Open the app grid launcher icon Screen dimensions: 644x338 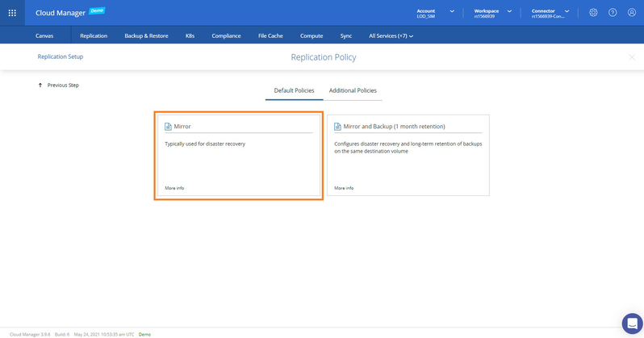tap(12, 13)
